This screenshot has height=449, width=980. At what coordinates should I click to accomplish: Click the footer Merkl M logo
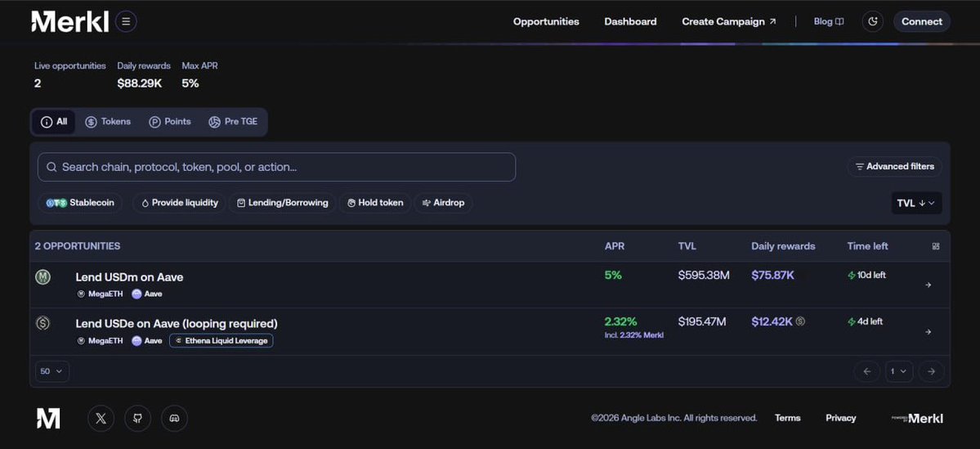click(x=48, y=419)
